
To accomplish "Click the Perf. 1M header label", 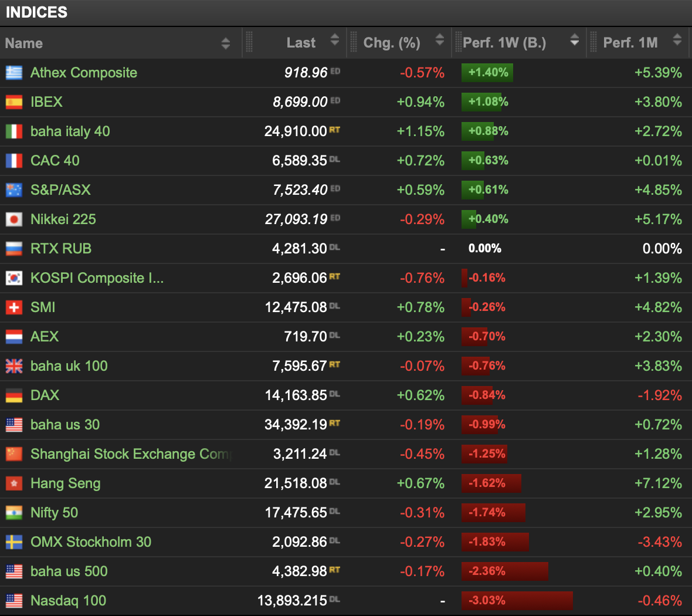I will coord(630,43).
